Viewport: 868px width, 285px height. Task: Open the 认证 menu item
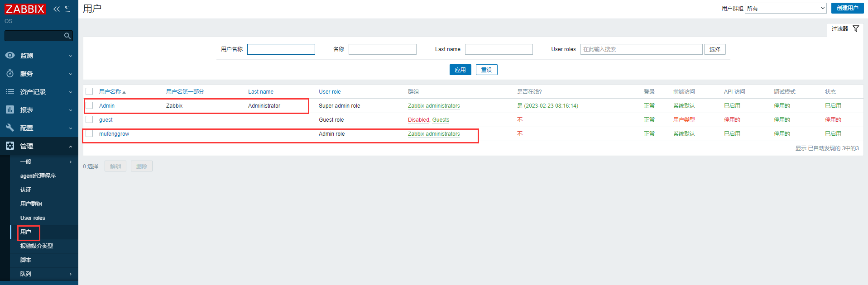pyautogui.click(x=44, y=190)
